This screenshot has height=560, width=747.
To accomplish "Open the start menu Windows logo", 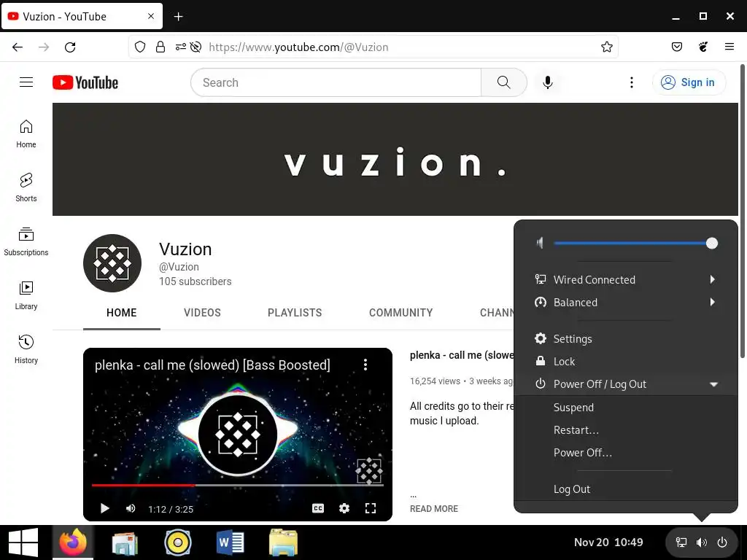I will [x=23, y=542].
